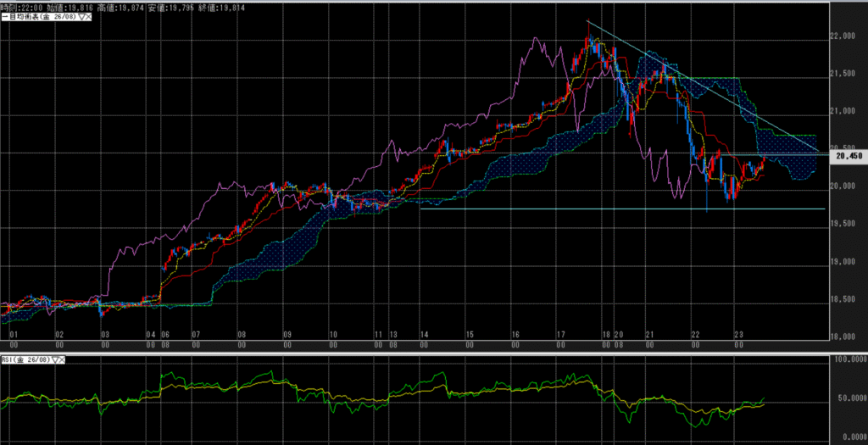This screenshot has height=445, width=868.
Task: Click date 09 on the time axis
Action: [x=287, y=336]
